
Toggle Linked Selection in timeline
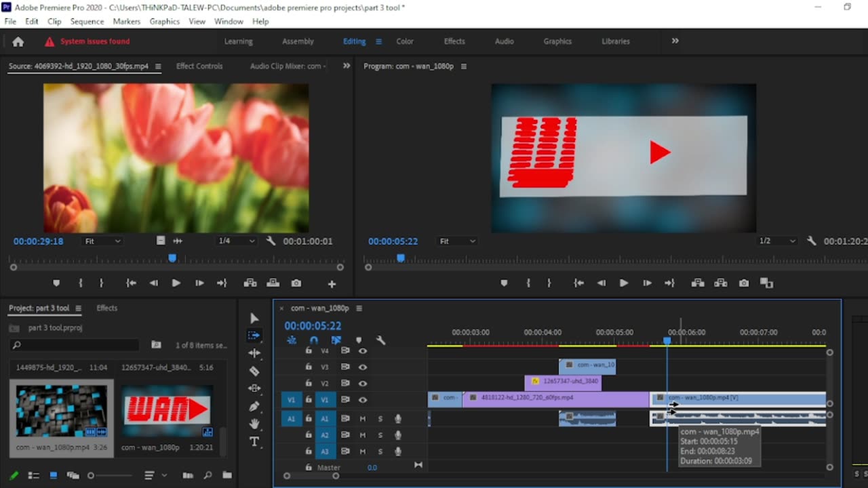pos(336,340)
